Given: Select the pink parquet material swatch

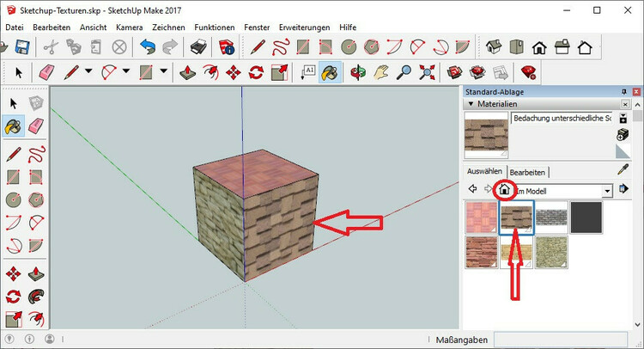Looking at the screenshot, I should point(482,217).
